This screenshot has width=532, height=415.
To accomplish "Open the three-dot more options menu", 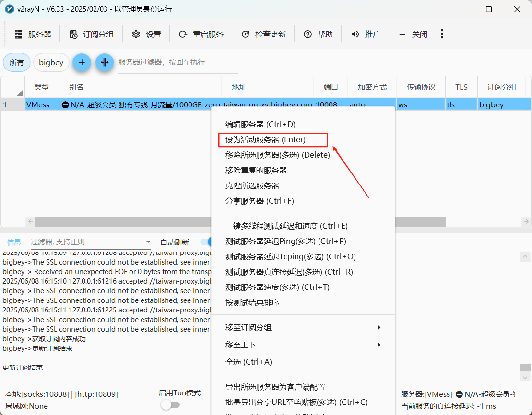I will (442, 34).
